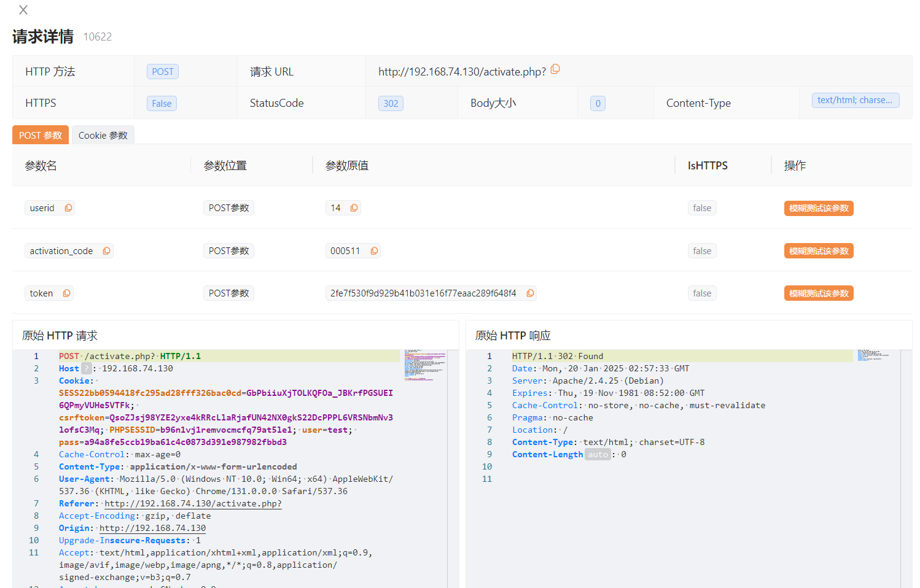Select the POST 参数 tab
Viewport: 920px width, 588px height.
[x=41, y=135]
